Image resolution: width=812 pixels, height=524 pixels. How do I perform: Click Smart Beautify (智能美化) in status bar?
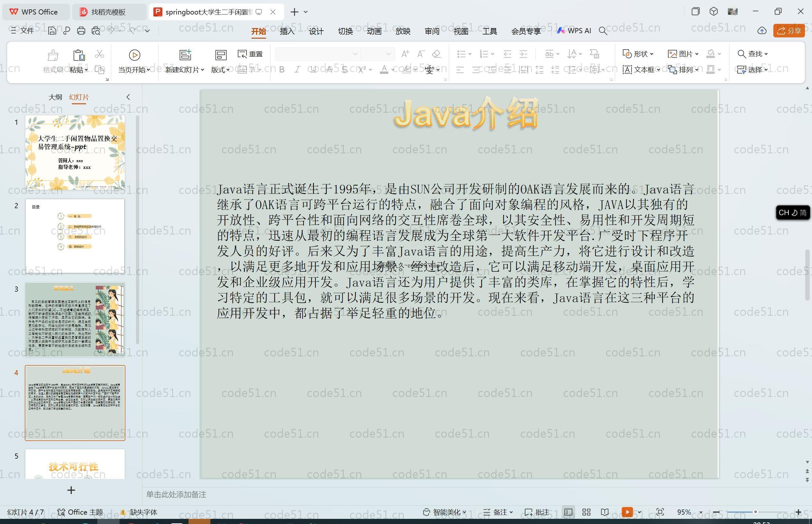pos(445,512)
